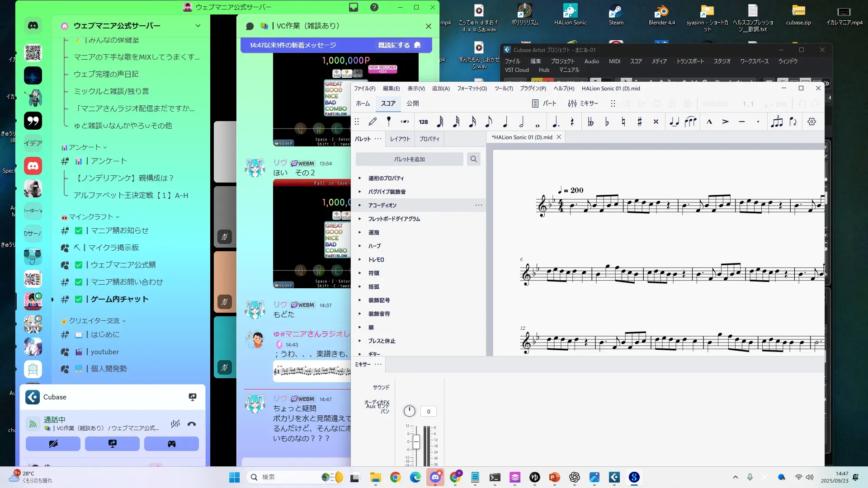Insert a triplet tuplet

tap(777, 122)
